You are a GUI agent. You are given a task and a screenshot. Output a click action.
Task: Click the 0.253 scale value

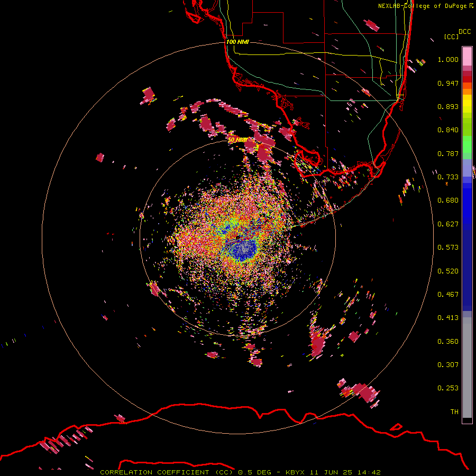click(448, 388)
